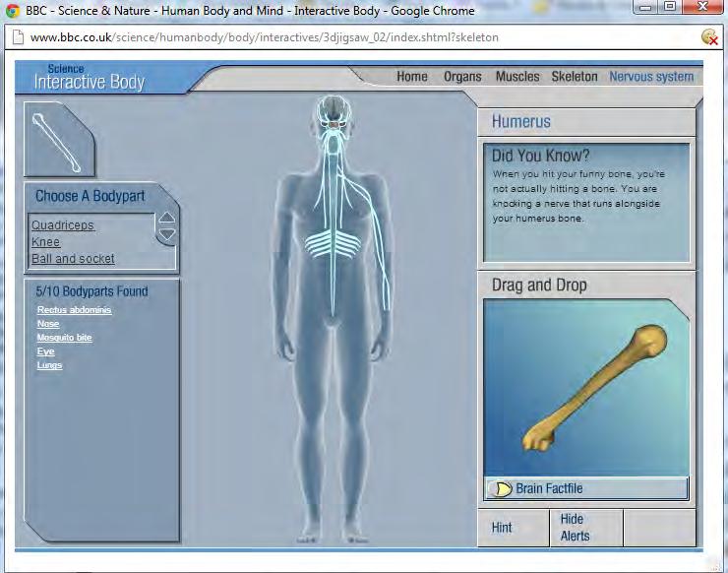Click the Drag and Drop heading
This screenshot has width=728, height=573.
click(539, 285)
